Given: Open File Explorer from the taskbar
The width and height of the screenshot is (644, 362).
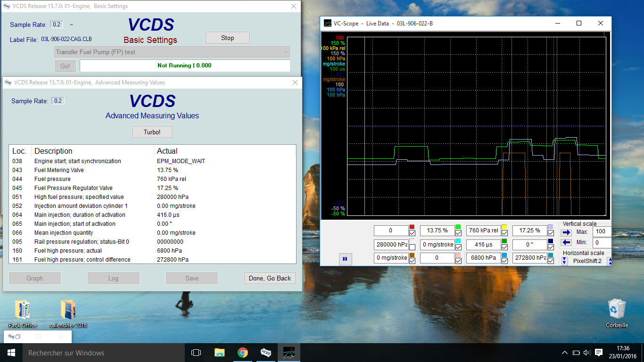Looking at the screenshot, I should tap(220, 353).
